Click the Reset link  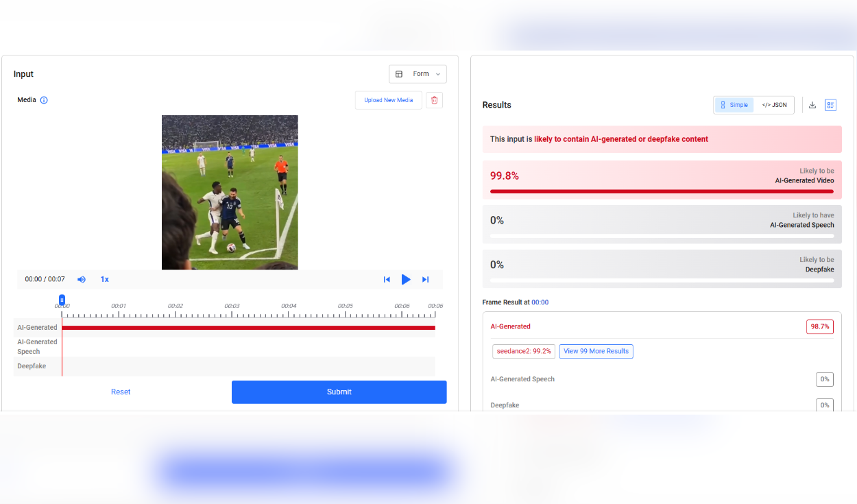[121, 392]
